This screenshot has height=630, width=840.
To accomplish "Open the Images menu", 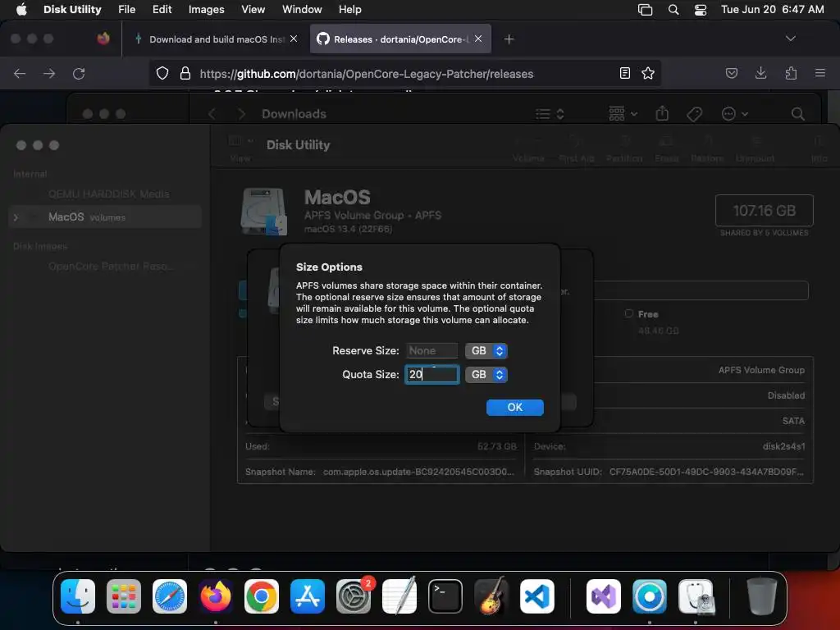I will (206, 10).
